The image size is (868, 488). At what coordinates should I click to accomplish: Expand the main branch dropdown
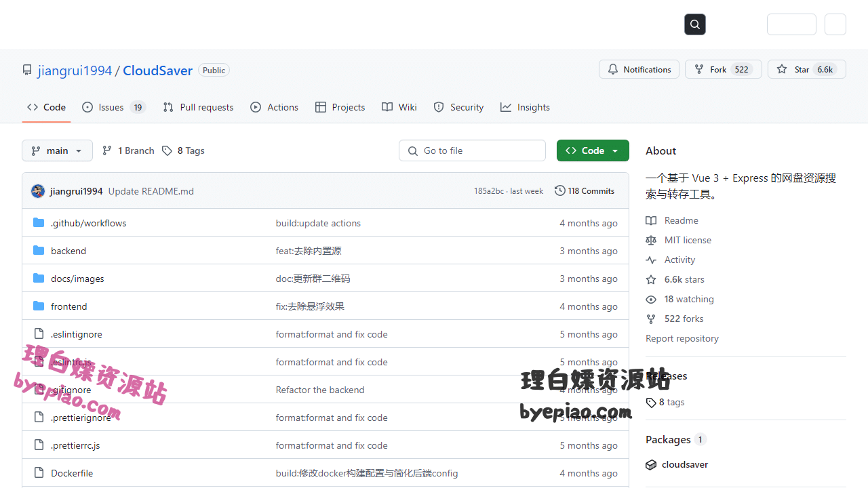click(x=57, y=150)
